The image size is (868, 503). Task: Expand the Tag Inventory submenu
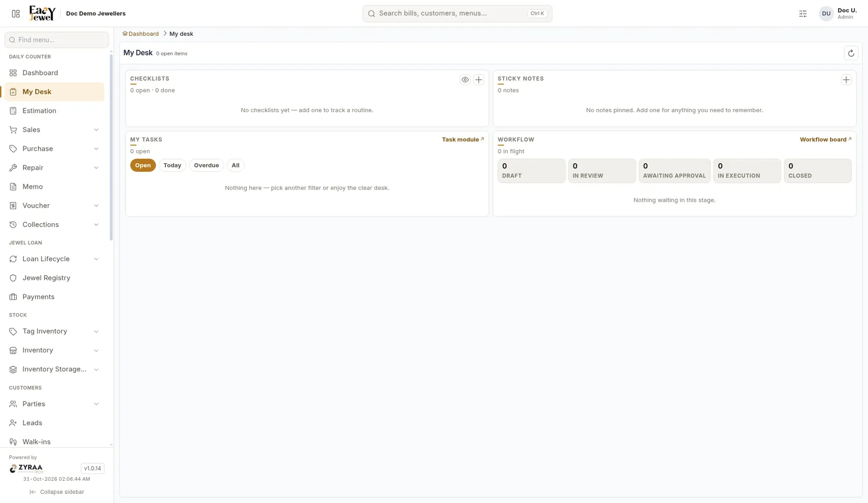pos(96,331)
